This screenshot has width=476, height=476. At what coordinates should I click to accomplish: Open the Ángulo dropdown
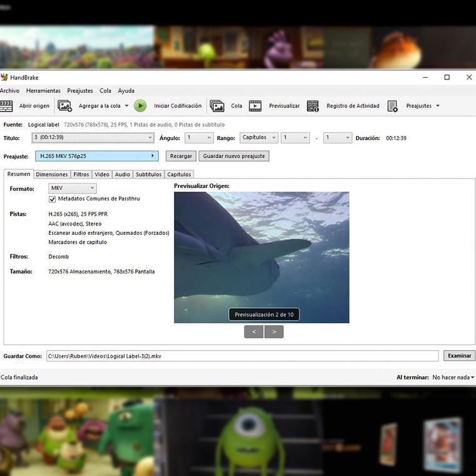pos(199,138)
